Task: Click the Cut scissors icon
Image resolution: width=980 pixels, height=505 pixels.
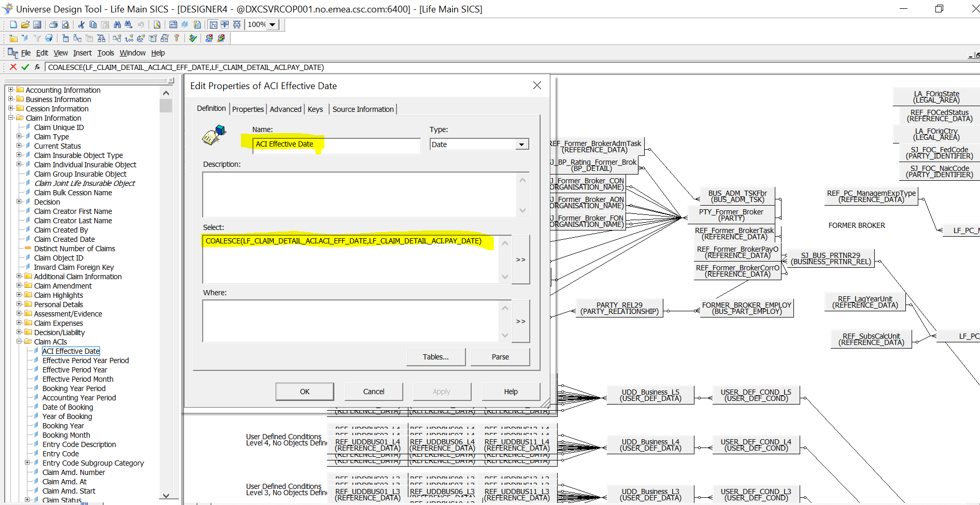Action: 81,24
